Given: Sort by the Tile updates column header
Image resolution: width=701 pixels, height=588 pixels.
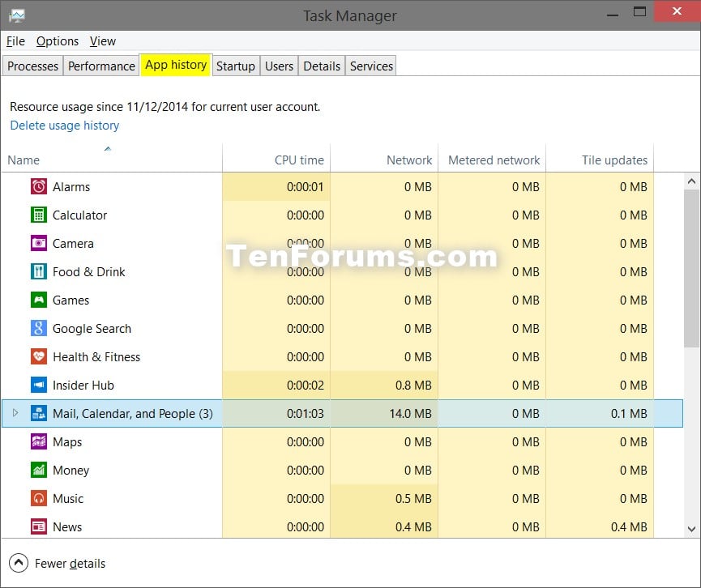Looking at the screenshot, I should pos(600,158).
